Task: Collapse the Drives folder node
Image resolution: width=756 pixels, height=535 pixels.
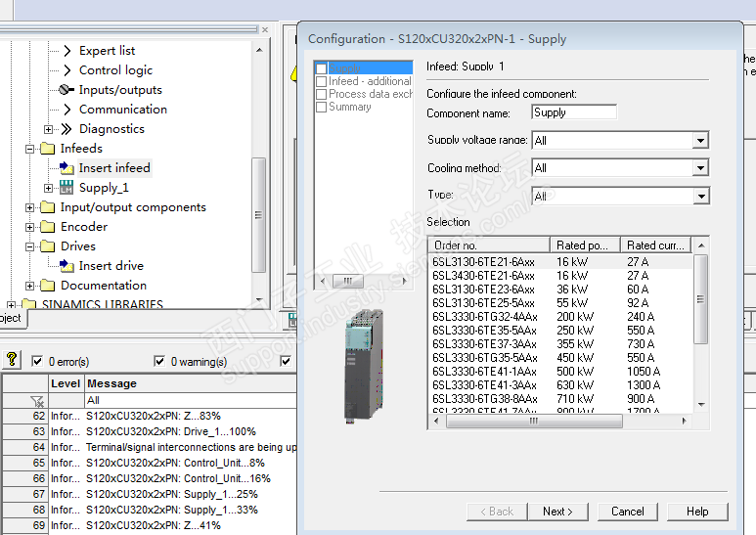Action: [x=30, y=246]
